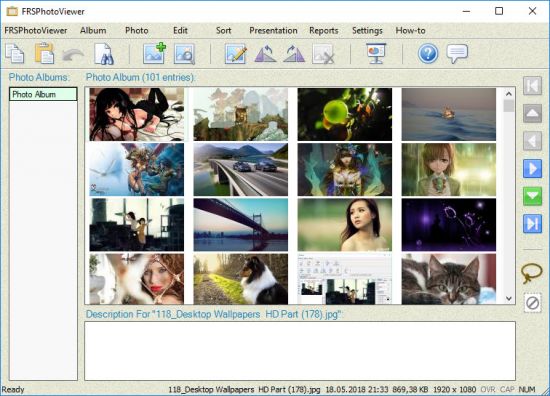Open the Reports menu
550x396 pixels.
pyautogui.click(x=323, y=31)
